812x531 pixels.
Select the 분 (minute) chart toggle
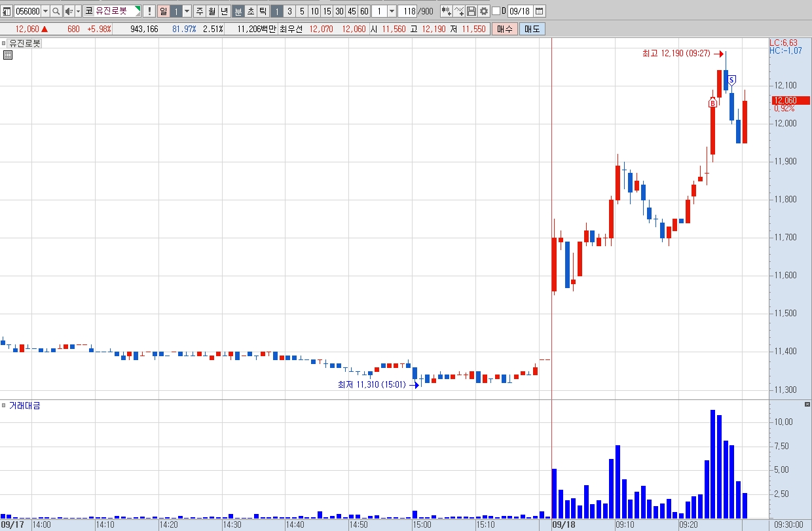pos(239,11)
